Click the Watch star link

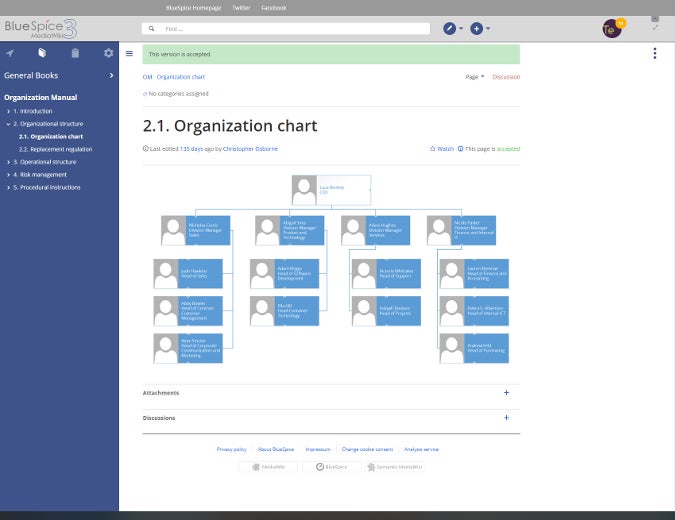(x=441, y=149)
